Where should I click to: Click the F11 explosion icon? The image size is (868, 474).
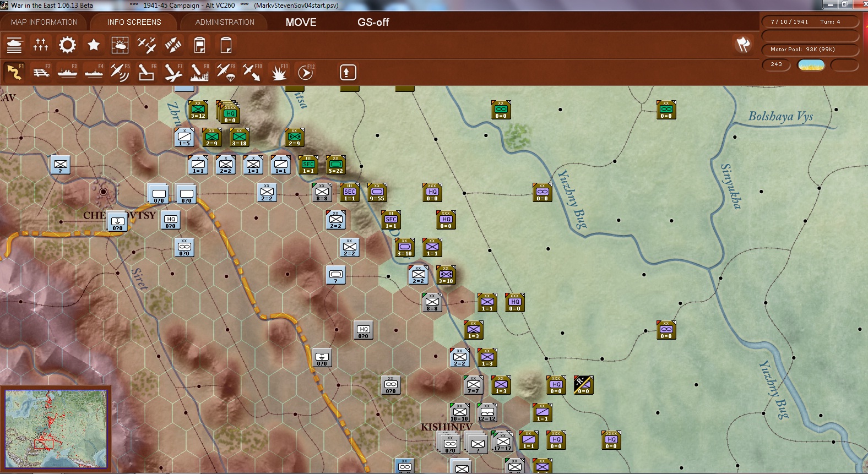[279, 72]
